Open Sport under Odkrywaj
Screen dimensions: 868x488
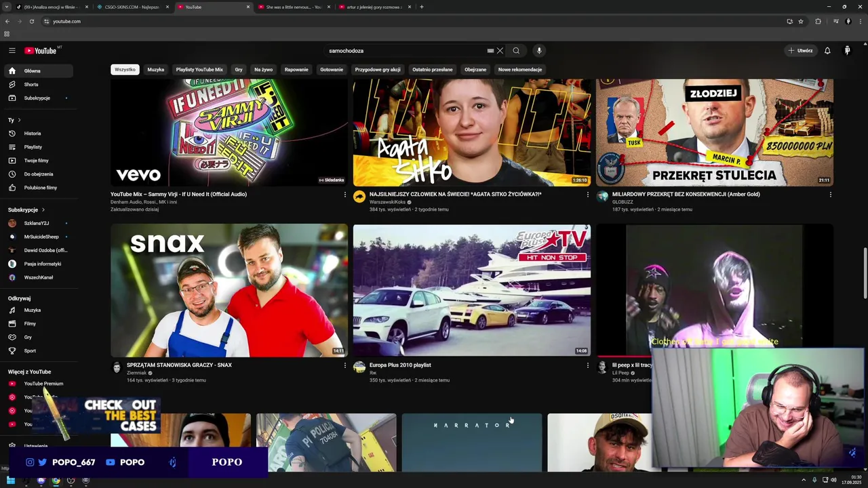[38, 351]
